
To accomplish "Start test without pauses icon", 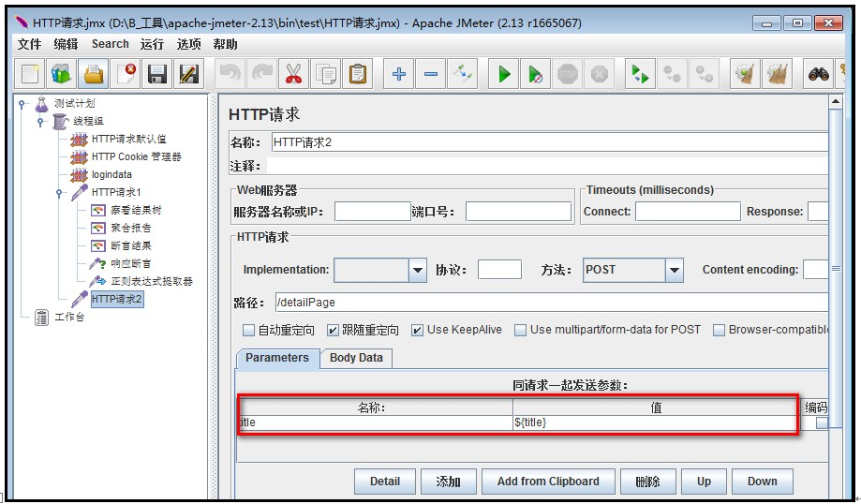I will (536, 74).
